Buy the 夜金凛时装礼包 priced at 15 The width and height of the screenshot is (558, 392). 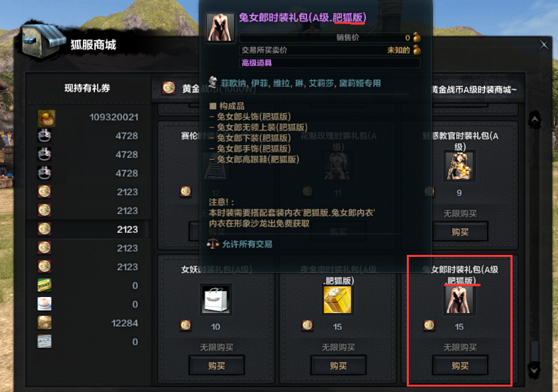(338, 365)
